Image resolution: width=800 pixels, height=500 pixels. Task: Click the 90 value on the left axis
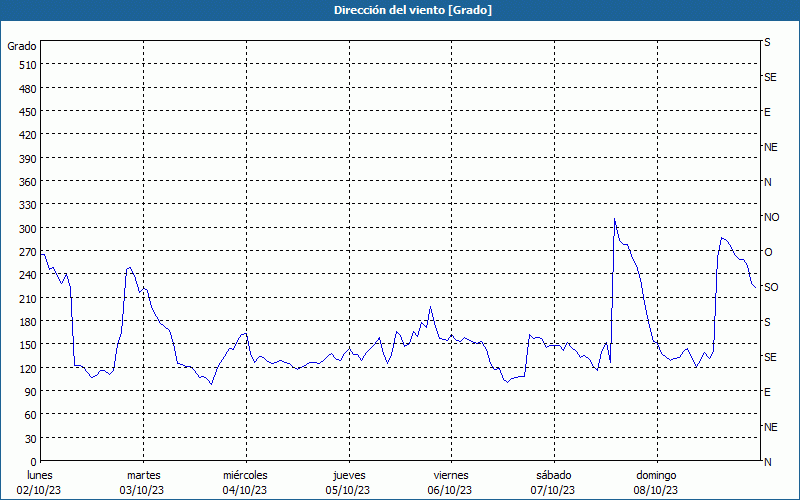coord(30,392)
